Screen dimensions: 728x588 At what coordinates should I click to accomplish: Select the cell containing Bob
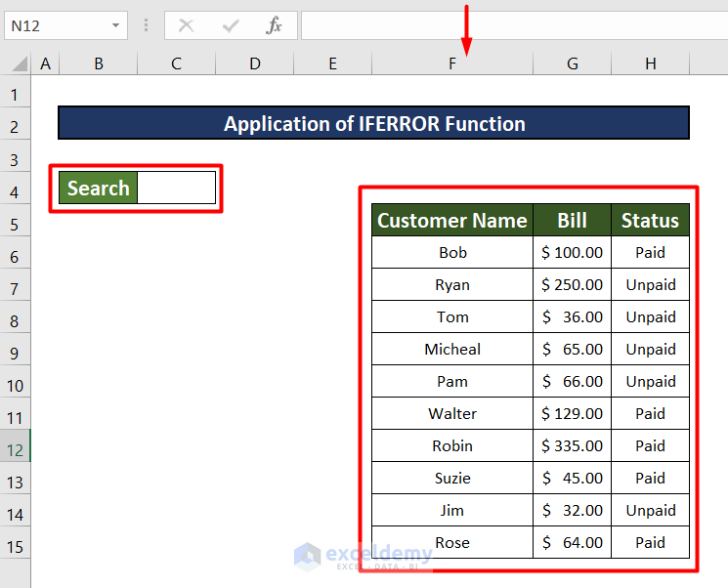point(452,252)
